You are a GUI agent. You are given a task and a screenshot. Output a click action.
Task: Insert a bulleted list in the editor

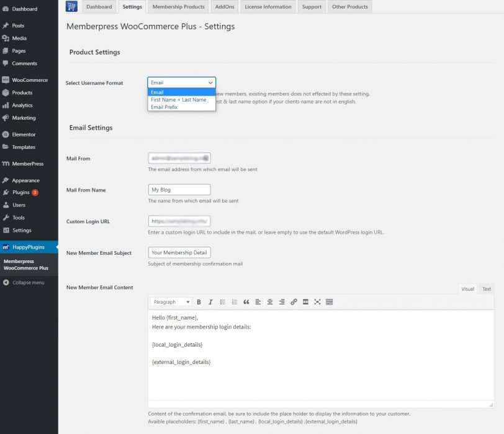point(222,302)
